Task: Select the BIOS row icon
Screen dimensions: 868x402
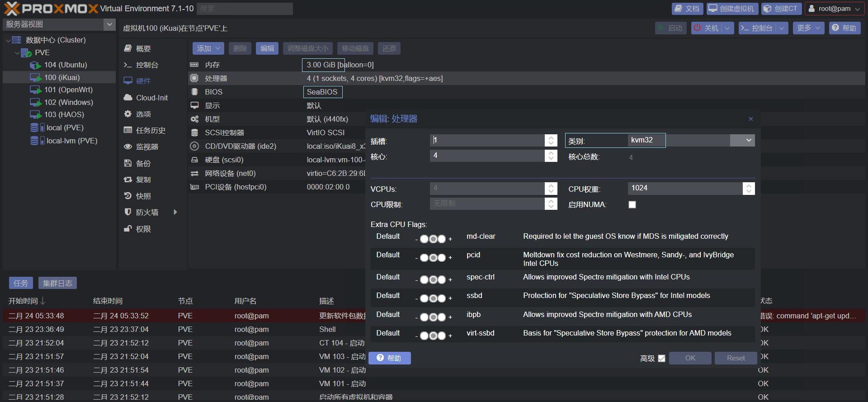Action: 194,92
